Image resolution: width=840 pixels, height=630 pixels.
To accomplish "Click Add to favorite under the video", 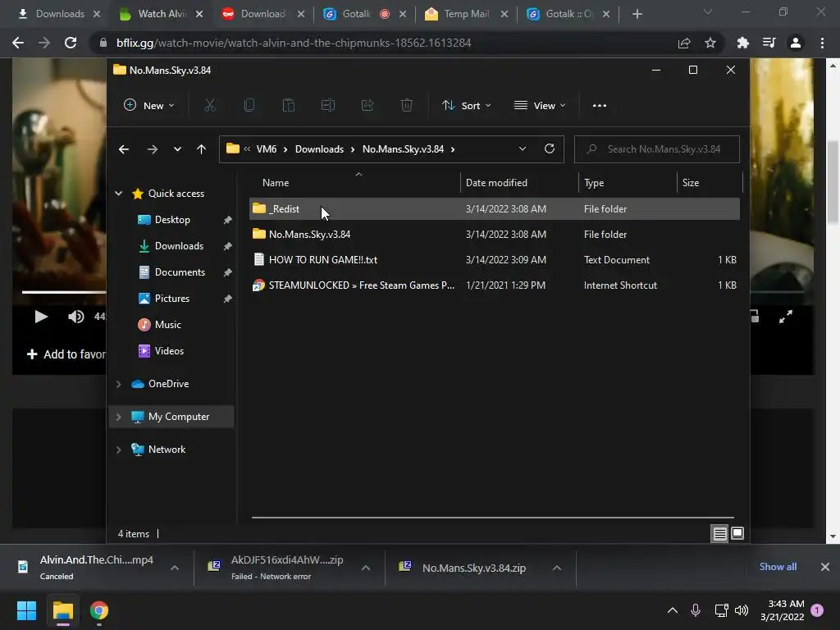I will coord(66,354).
